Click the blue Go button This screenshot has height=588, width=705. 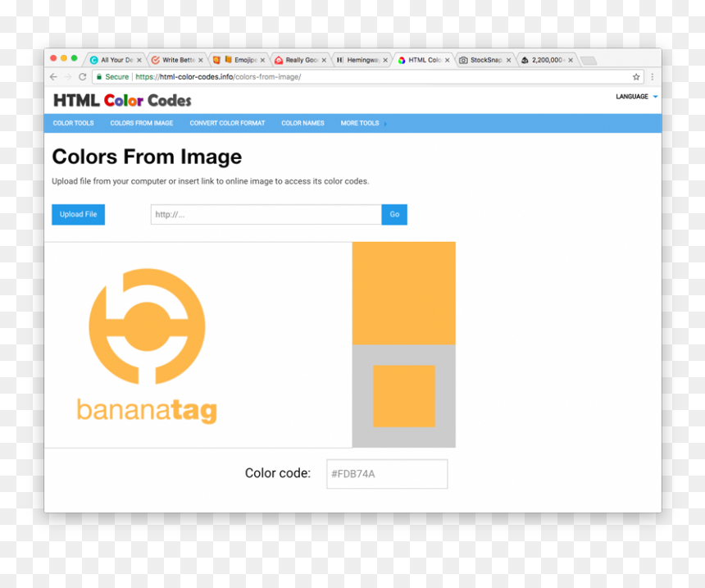pos(394,215)
